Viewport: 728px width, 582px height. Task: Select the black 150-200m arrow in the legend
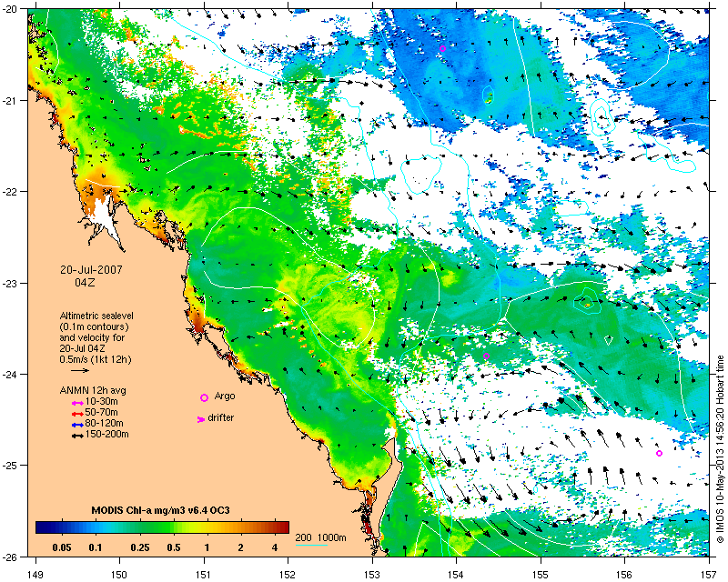77,436
